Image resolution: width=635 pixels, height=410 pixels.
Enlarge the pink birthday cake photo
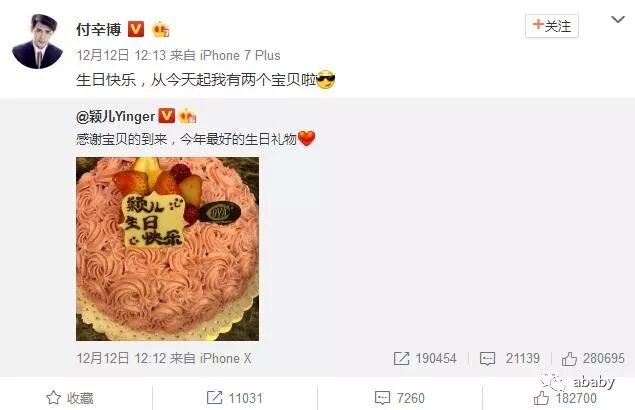pos(167,249)
